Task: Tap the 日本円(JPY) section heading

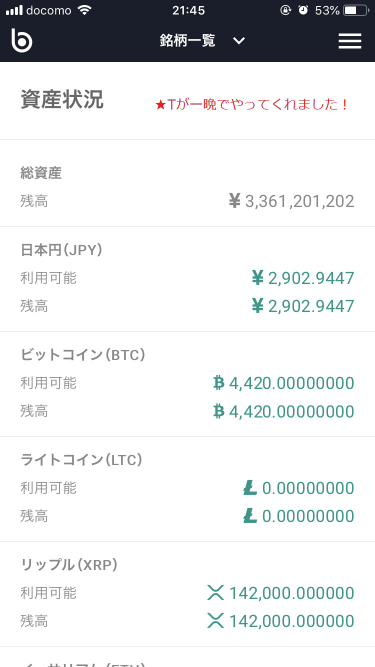Action: 62,250
